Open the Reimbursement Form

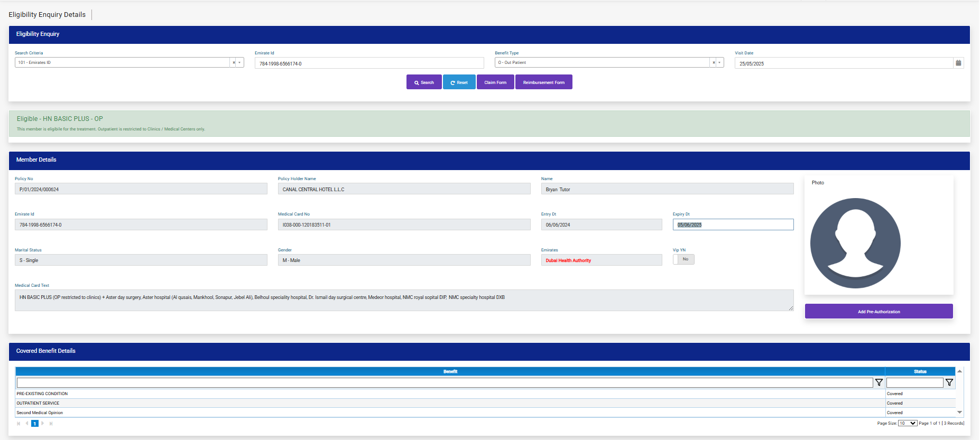[543, 82]
